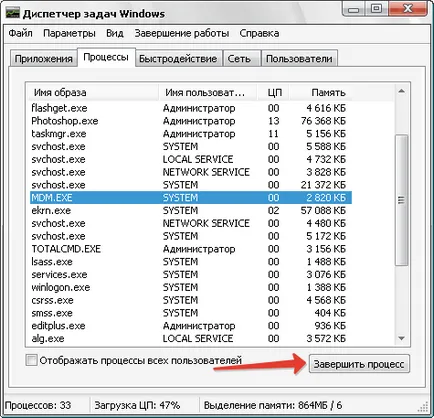The image size is (434, 418).
Task: Select the alg.exe process
Action: [x=191, y=338]
